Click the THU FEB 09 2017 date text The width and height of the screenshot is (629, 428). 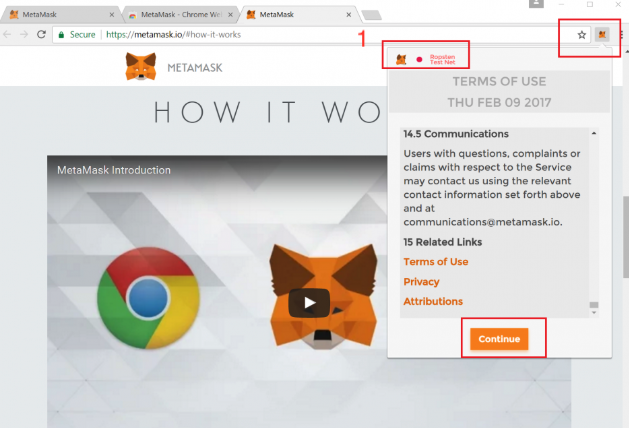tap(499, 103)
